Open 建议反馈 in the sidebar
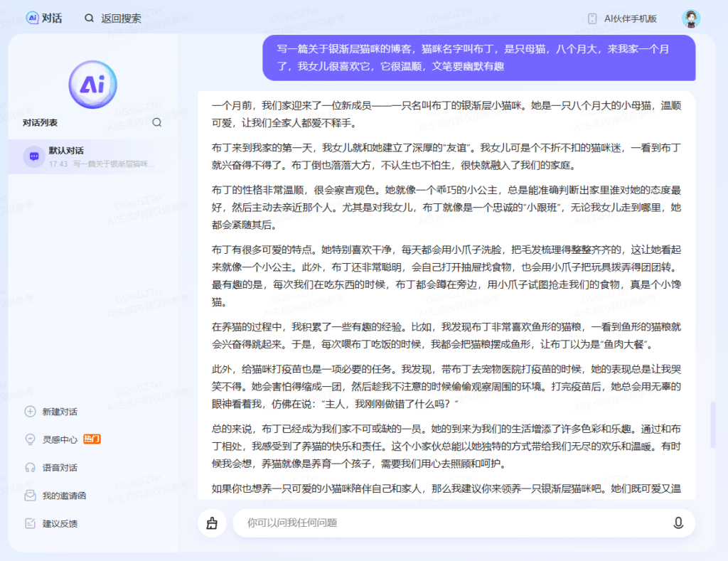 (60, 524)
